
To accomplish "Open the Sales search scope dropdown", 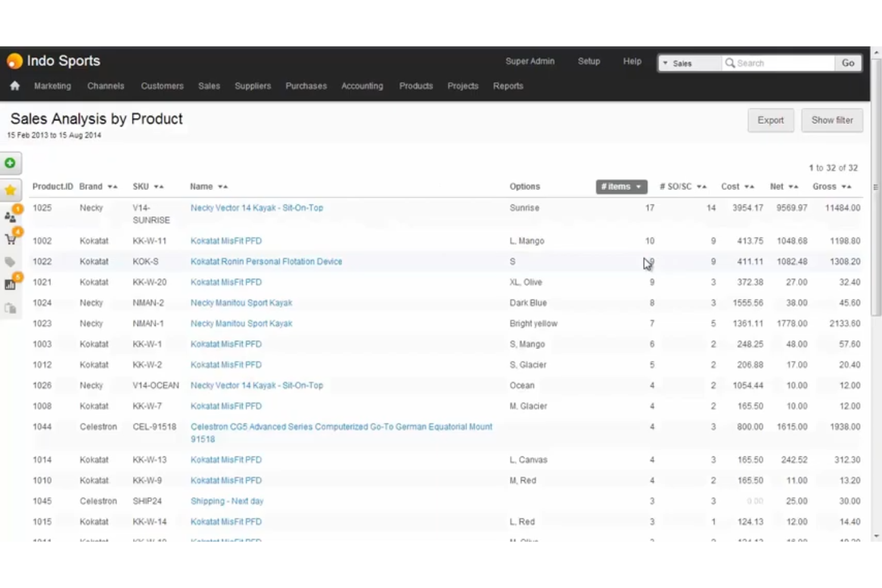I will click(x=690, y=63).
